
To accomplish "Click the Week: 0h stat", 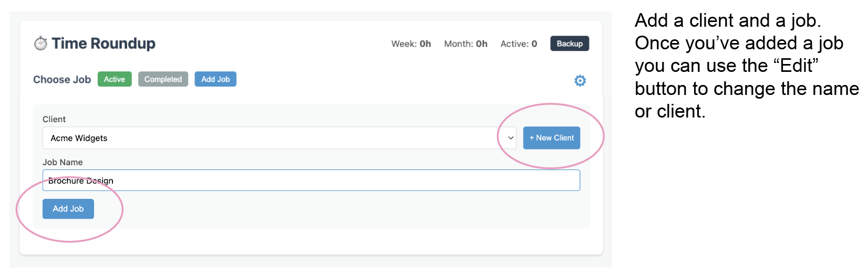I will coord(411,44).
